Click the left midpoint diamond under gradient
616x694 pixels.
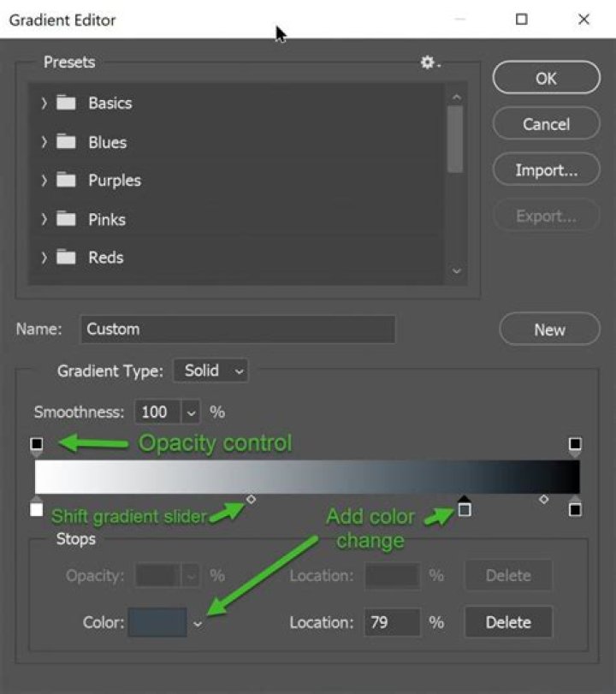click(251, 499)
